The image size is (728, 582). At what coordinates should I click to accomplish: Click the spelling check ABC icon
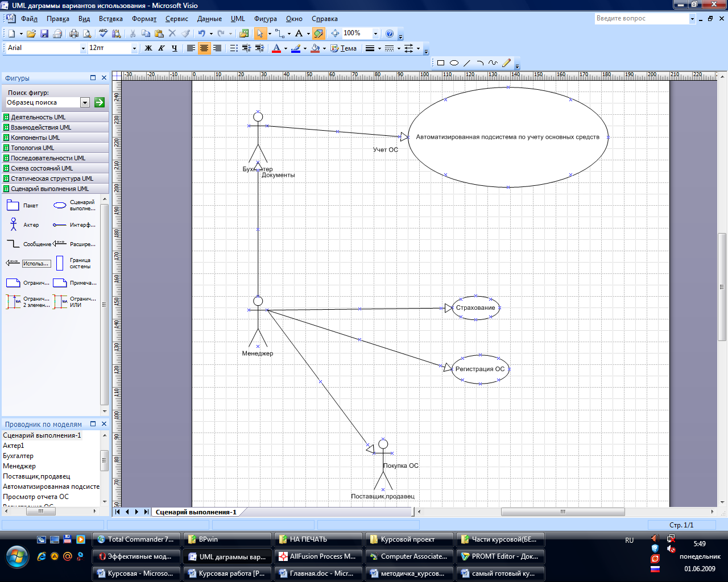click(x=103, y=34)
